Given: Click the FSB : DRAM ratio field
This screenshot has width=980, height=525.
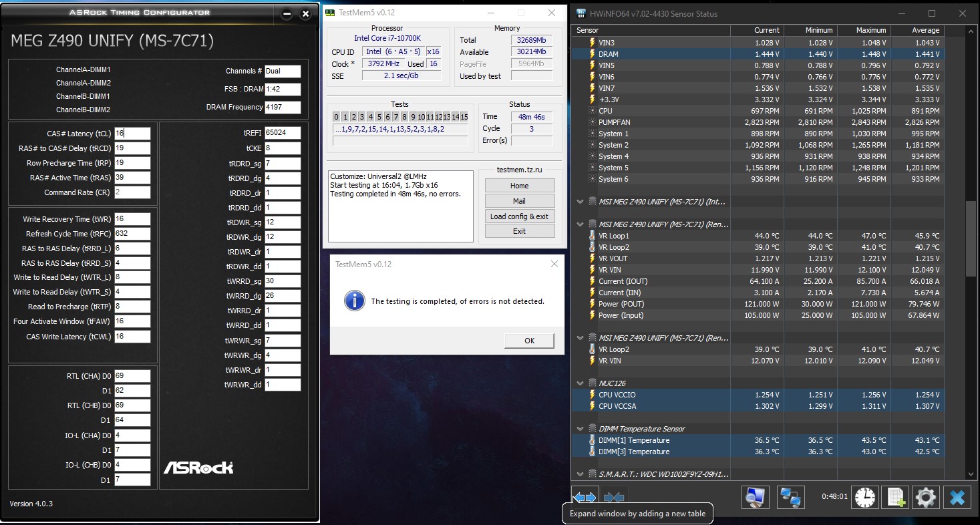Looking at the screenshot, I should click(x=283, y=90).
